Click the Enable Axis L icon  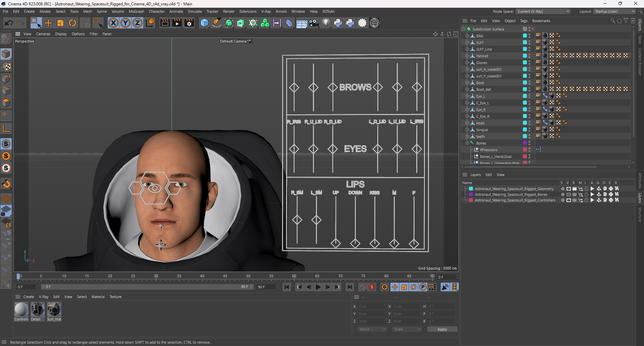click(x=6, y=128)
